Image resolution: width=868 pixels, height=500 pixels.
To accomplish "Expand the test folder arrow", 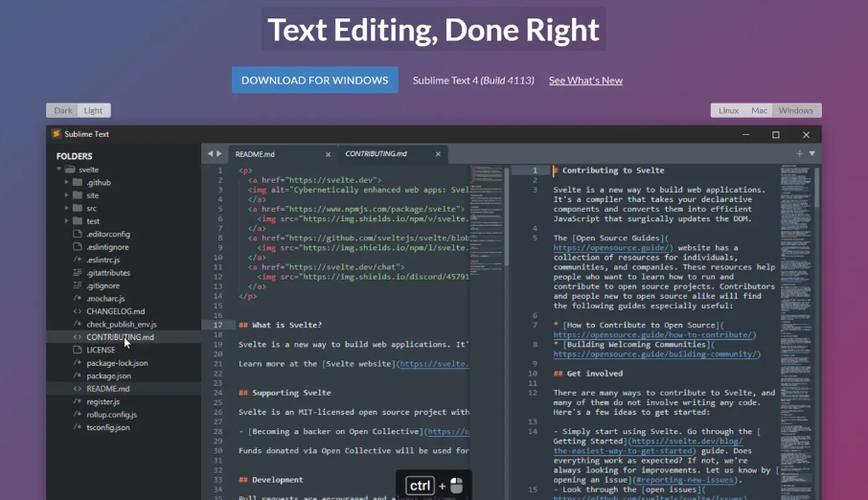I will tap(66, 220).
